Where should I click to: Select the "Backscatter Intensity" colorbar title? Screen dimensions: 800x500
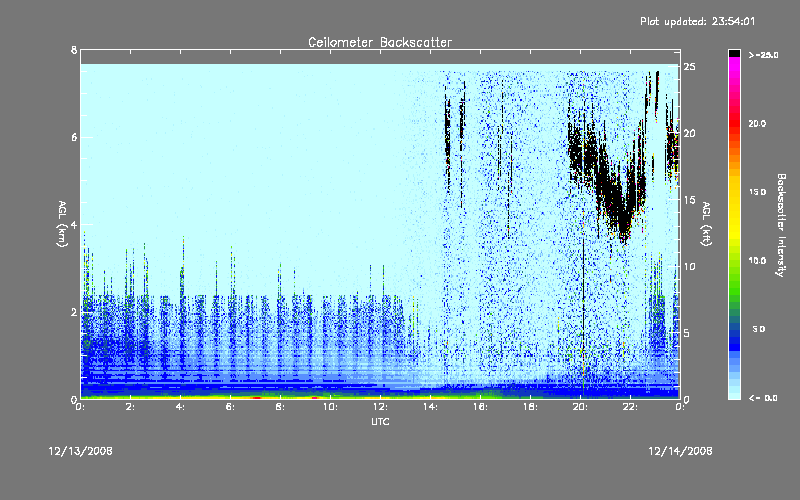tap(781, 225)
